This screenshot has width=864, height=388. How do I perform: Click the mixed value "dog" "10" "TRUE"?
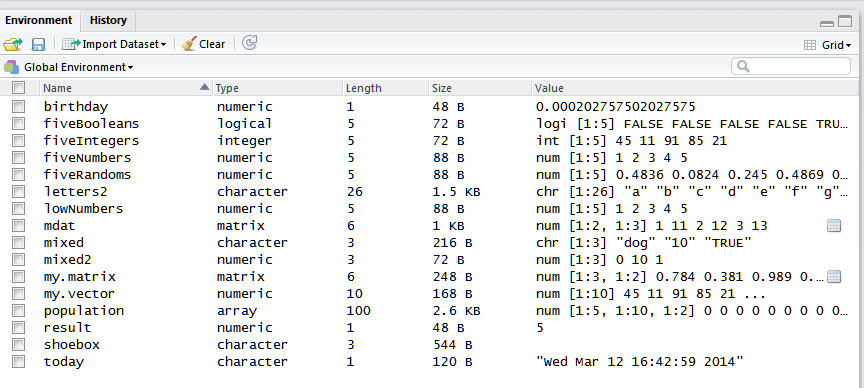point(644,243)
